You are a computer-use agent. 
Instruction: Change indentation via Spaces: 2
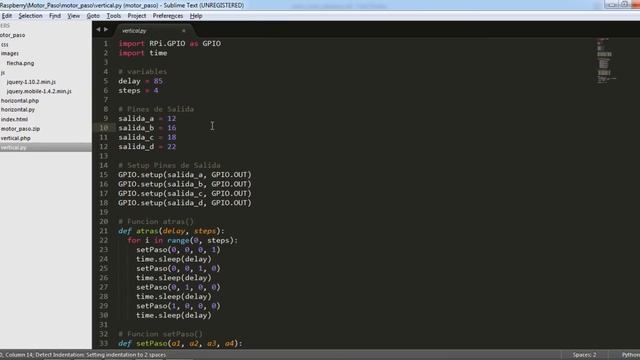tap(584, 355)
